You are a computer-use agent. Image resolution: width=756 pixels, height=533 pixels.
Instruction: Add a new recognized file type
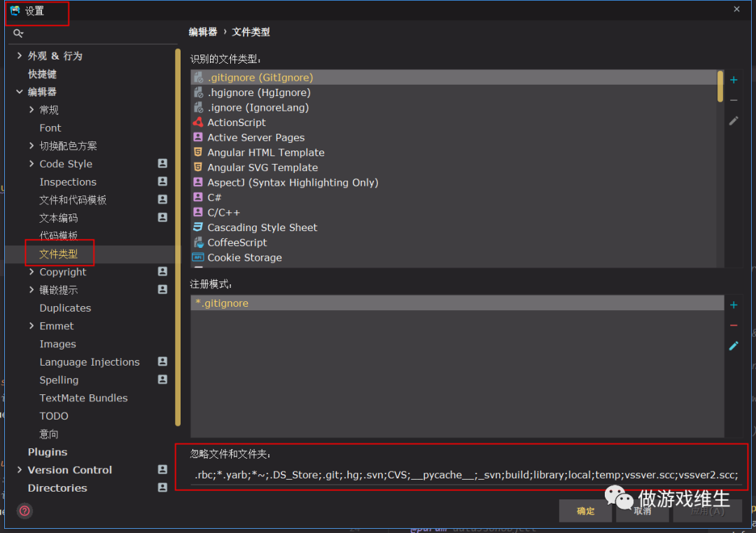pyautogui.click(x=734, y=80)
